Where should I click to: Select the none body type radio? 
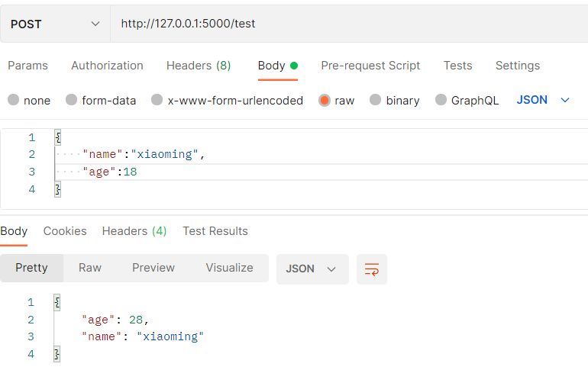click(14, 100)
